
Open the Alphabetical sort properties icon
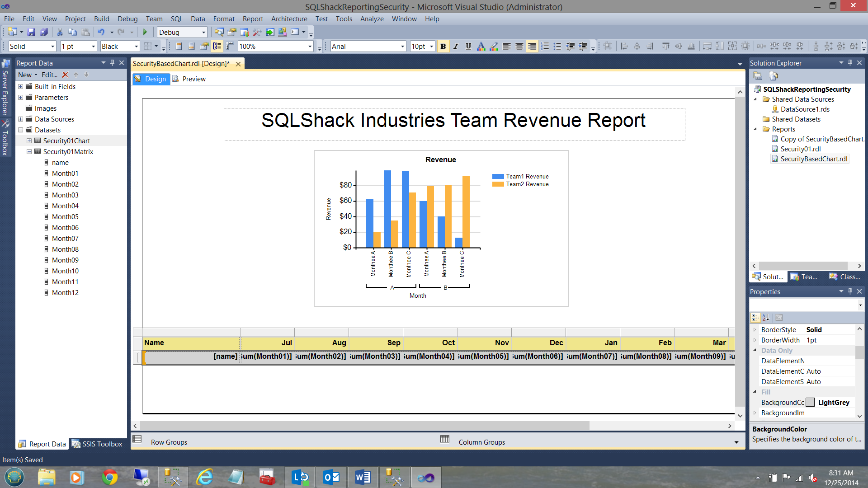(765, 317)
